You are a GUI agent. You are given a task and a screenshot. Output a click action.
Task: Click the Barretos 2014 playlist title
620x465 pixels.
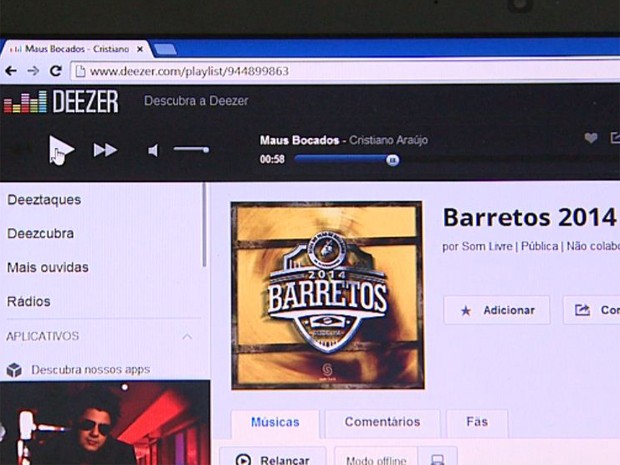(x=529, y=217)
